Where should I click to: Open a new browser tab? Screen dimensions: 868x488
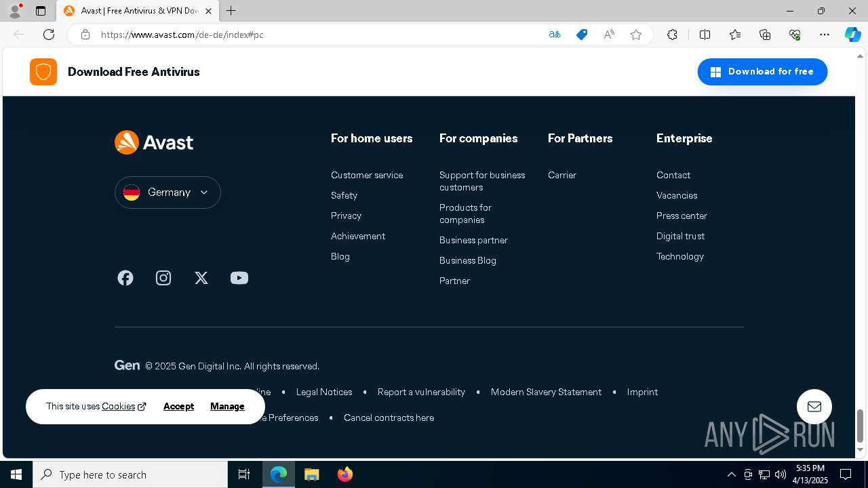(x=231, y=11)
